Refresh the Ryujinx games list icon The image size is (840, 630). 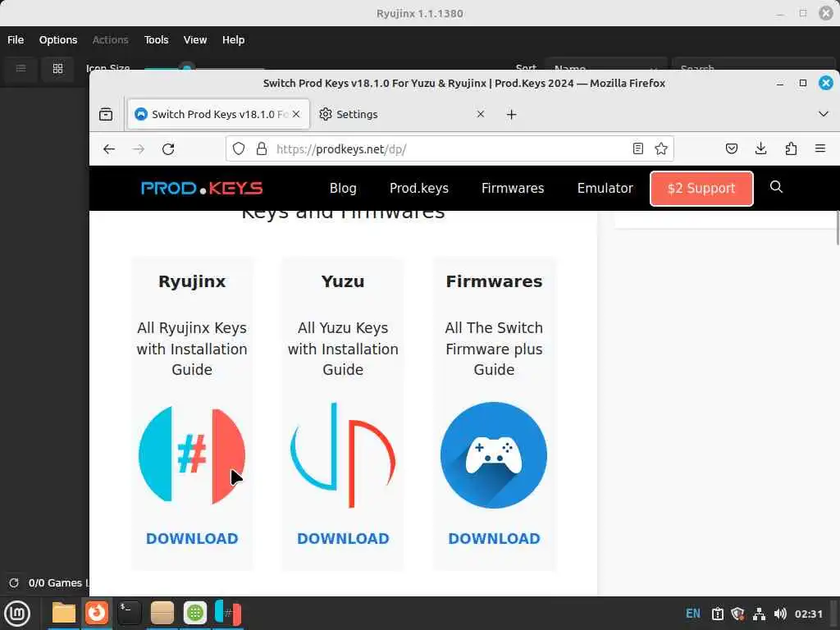click(14, 582)
